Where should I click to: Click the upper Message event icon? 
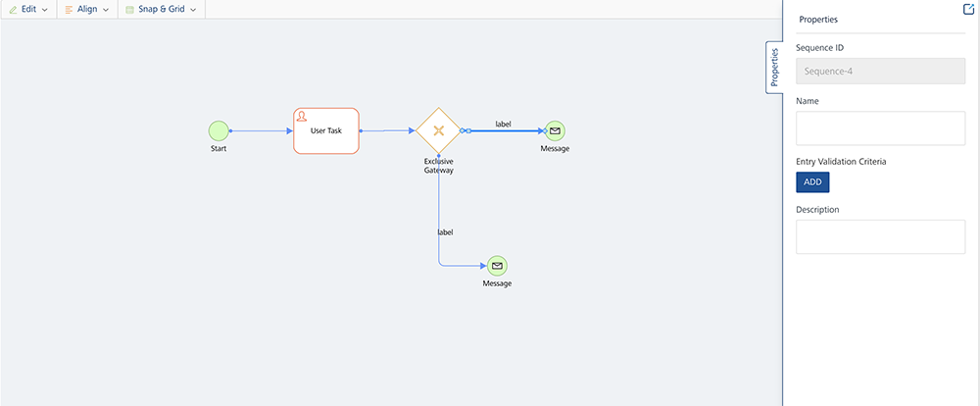coord(555,130)
